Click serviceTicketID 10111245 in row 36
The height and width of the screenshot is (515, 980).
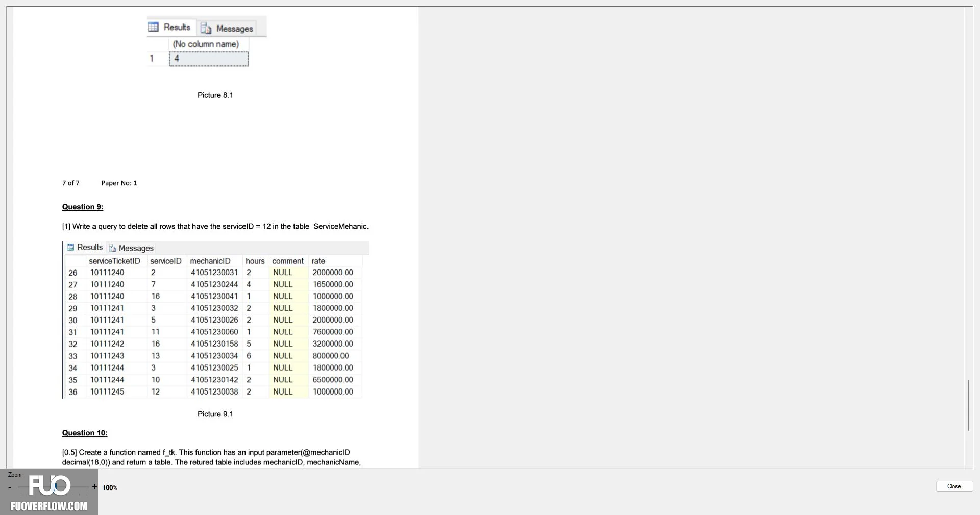[107, 392]
